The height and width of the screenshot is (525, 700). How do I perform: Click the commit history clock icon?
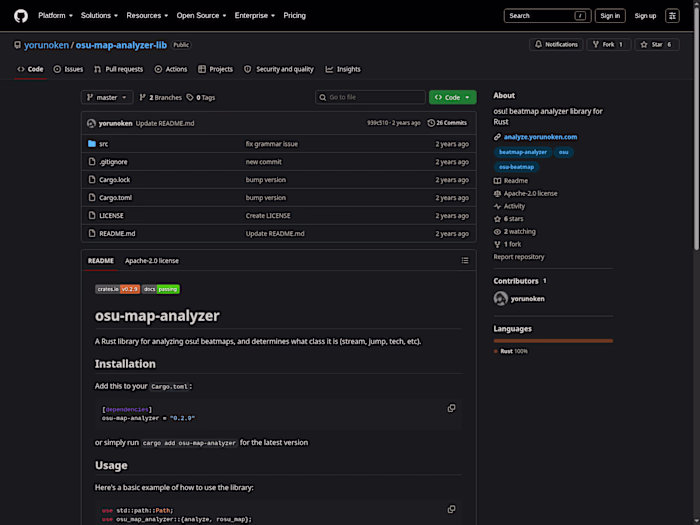[431, 123]
